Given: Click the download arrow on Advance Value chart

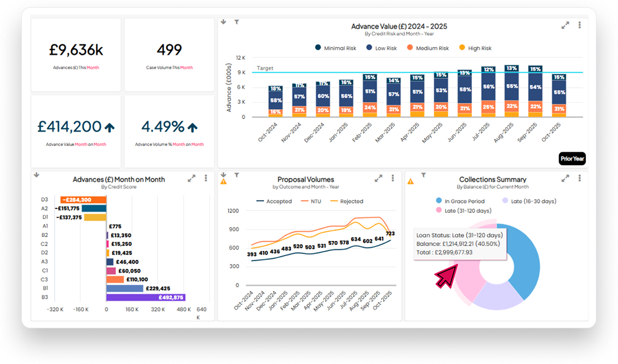Looking at the screenshot, I should pyautogui.click(x=224, y=22).
